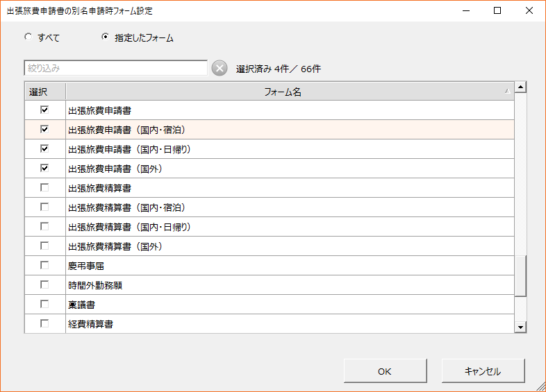Select the 指定したフォーム radio button
The width and height of the screenshot is (546, 392).
click(x=105, y=37)
